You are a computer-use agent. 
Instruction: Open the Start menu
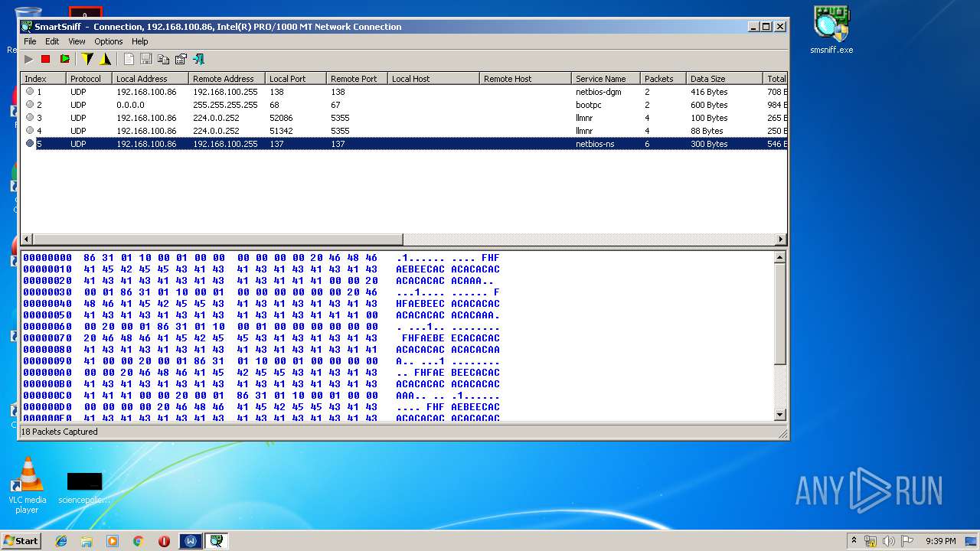pos(21,540)
